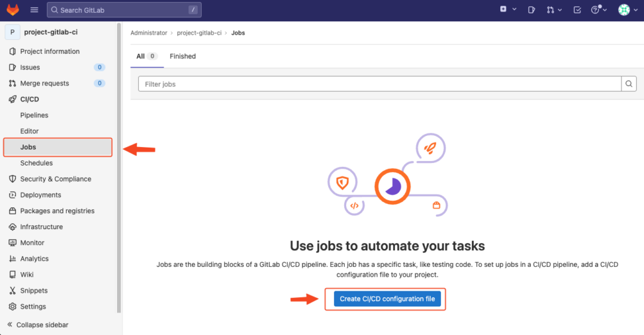Open Pipelines under CI/CD
Image resolution: width=644 pixels, height=335 pixels.
pos(34,116)
